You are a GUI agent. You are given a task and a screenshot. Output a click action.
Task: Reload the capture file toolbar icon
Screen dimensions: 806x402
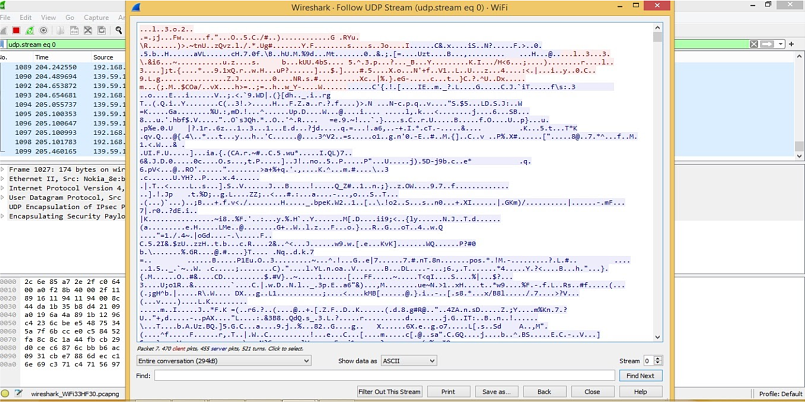(x=101, y=30)
